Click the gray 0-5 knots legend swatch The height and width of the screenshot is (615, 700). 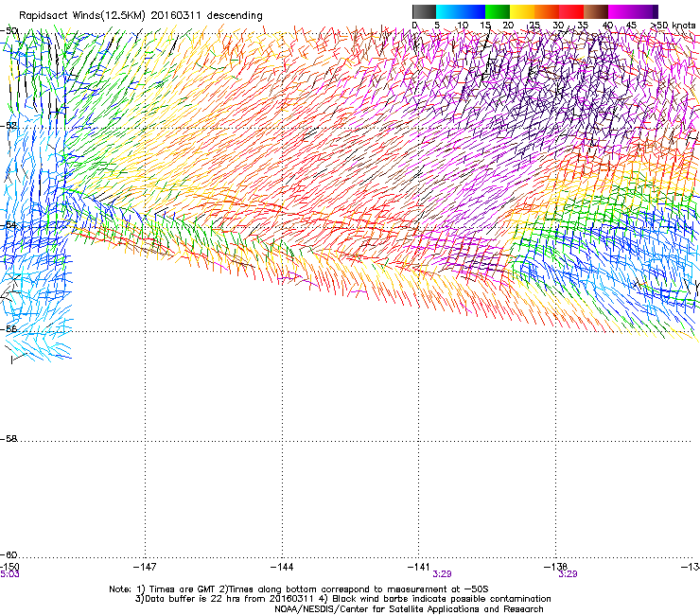point(424,11)
